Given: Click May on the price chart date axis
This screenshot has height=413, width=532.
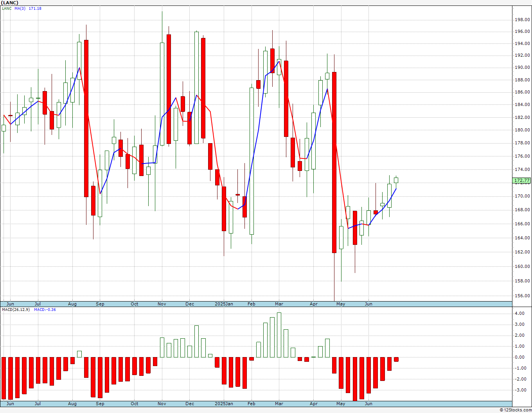Looking at the screenshot, I should (x=341, y=304).
